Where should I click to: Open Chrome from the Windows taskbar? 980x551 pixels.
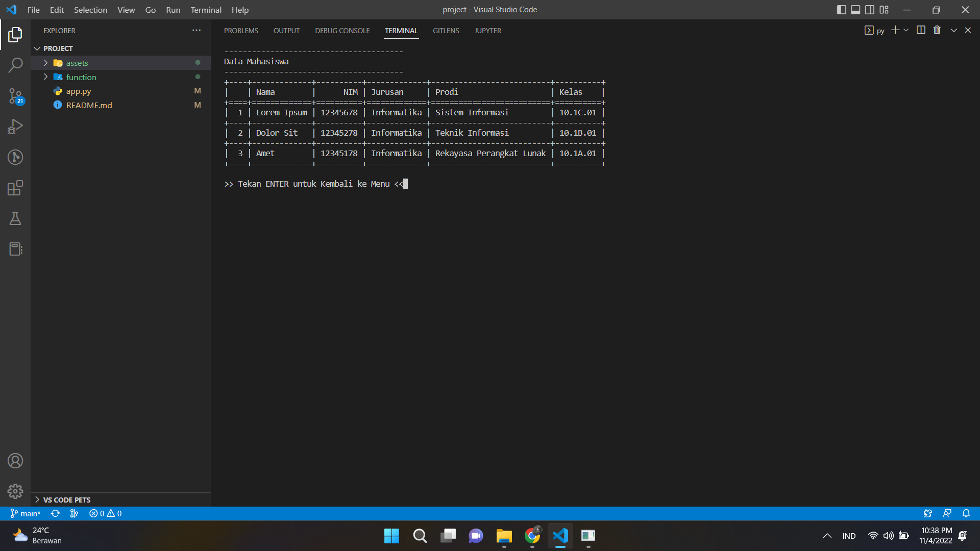[532, 536]
